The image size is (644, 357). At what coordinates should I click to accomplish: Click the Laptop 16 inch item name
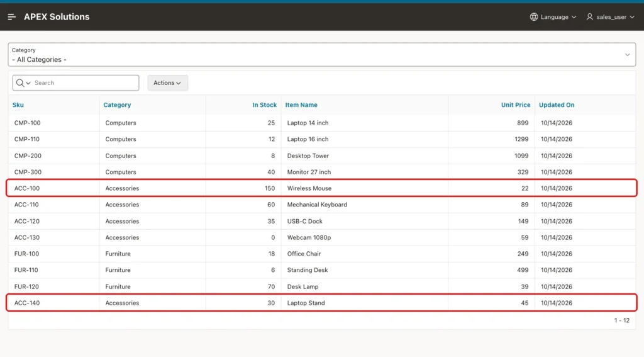click(x=308, y=139)
